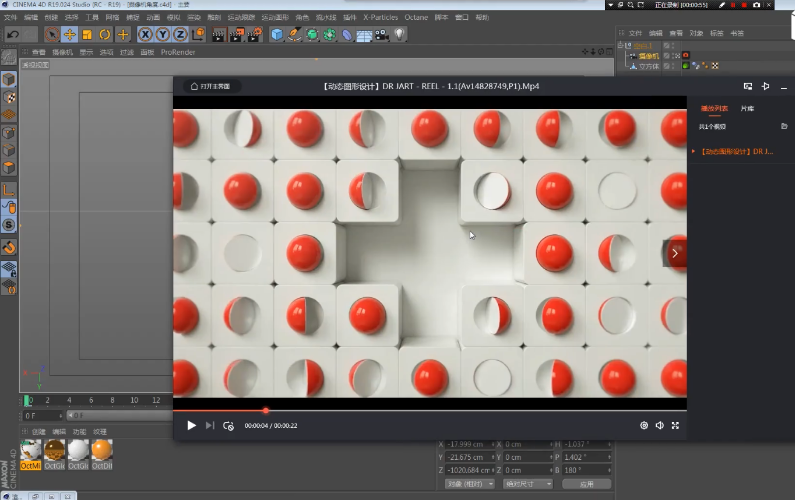The width and height of the screenshot is (795, 500).
Task: Click the Light bulb icon in toolbar
Action: coord(399,34)
